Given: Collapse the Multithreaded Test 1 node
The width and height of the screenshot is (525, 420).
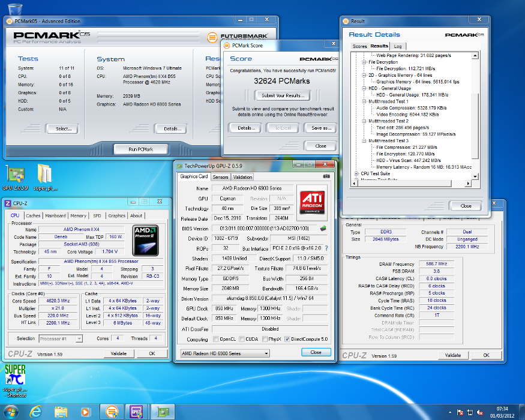Looking at the screenshot, I should tap(364, 101).
